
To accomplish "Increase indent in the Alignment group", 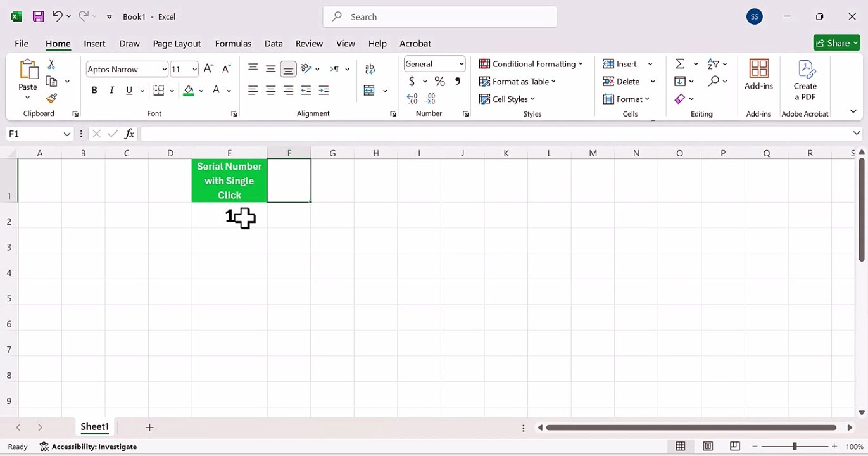I will pos(324,91).
